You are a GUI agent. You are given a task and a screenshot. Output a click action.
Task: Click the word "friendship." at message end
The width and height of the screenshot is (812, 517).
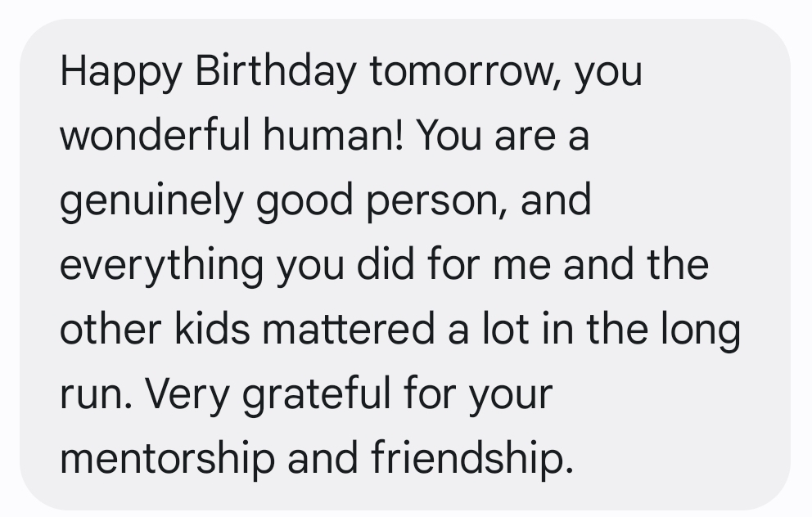472,458
